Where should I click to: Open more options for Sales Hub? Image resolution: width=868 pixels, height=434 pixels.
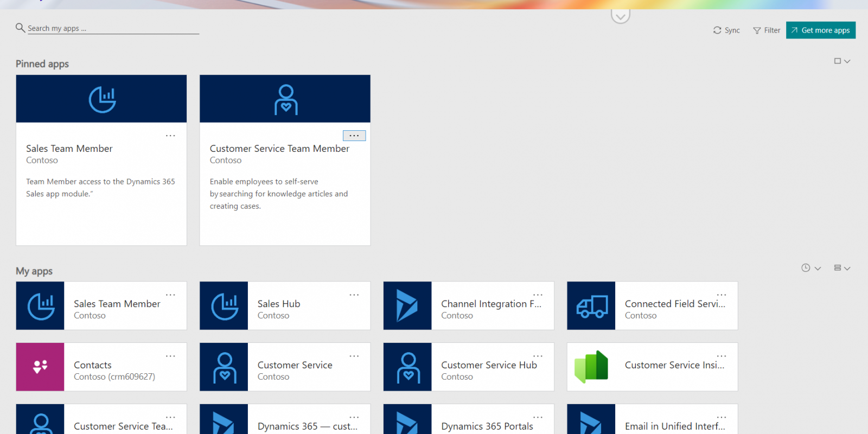[354, 295]
